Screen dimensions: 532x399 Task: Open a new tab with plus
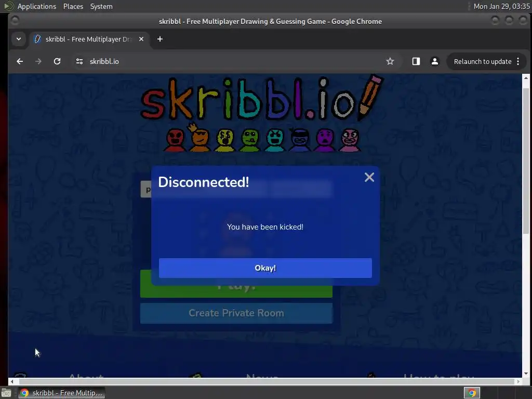pyautogui.click(x=160, y=39)
